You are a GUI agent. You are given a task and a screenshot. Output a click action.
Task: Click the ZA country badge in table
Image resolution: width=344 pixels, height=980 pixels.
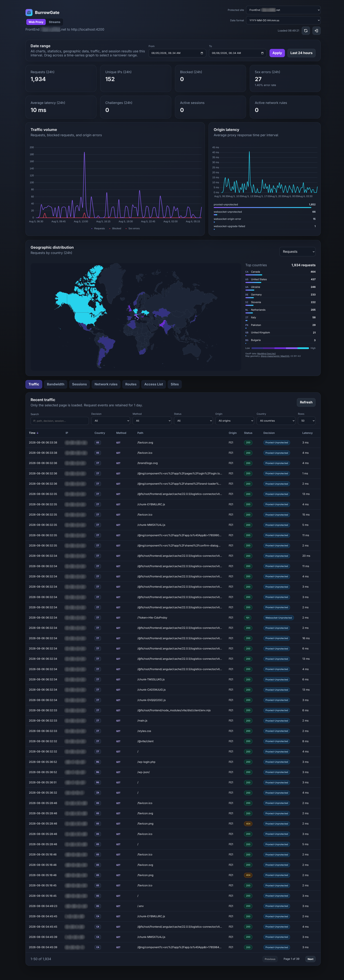pyautogui.click(x=98, y=793)
